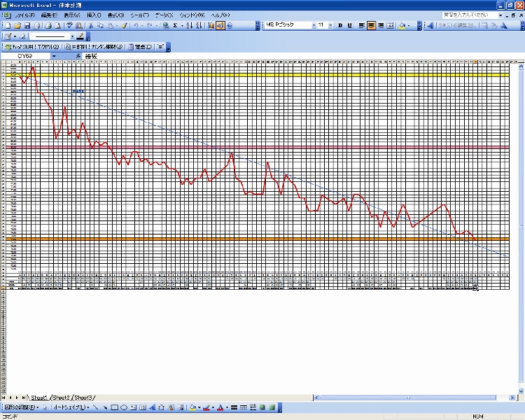Image resolution: width=525 pixels, height=420 pixels.
Task: Click the Undo arrow
Action: pos(136,25)
